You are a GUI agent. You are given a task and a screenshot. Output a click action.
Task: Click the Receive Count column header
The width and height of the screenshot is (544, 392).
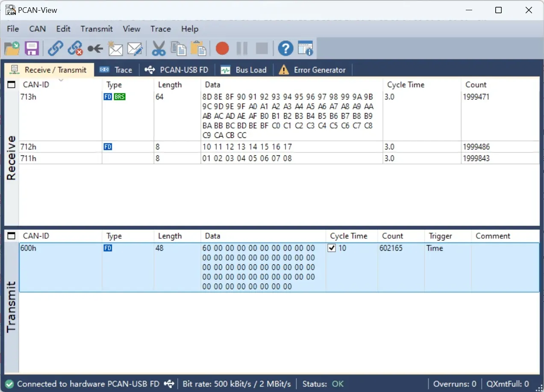500,85
